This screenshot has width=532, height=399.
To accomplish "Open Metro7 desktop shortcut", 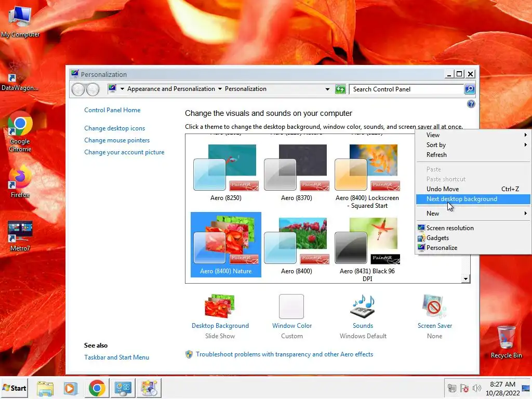I will pos(20,236).
